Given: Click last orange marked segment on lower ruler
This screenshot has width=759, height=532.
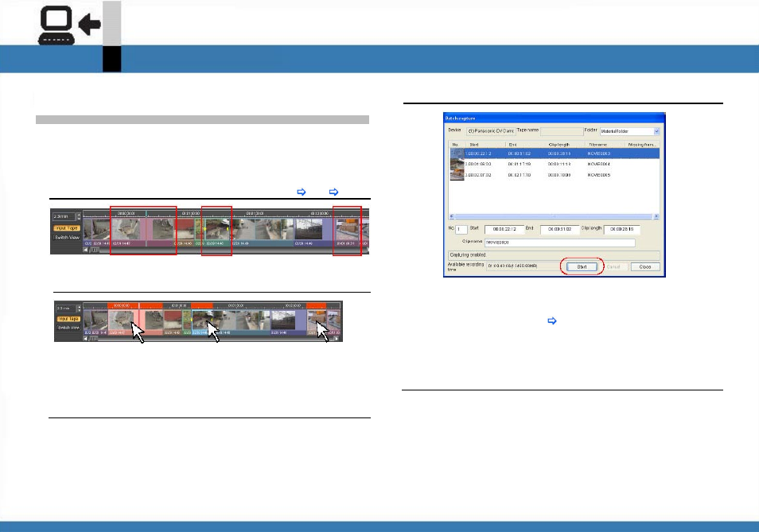Looking at the screenshot, I should [x=316, y=305].
